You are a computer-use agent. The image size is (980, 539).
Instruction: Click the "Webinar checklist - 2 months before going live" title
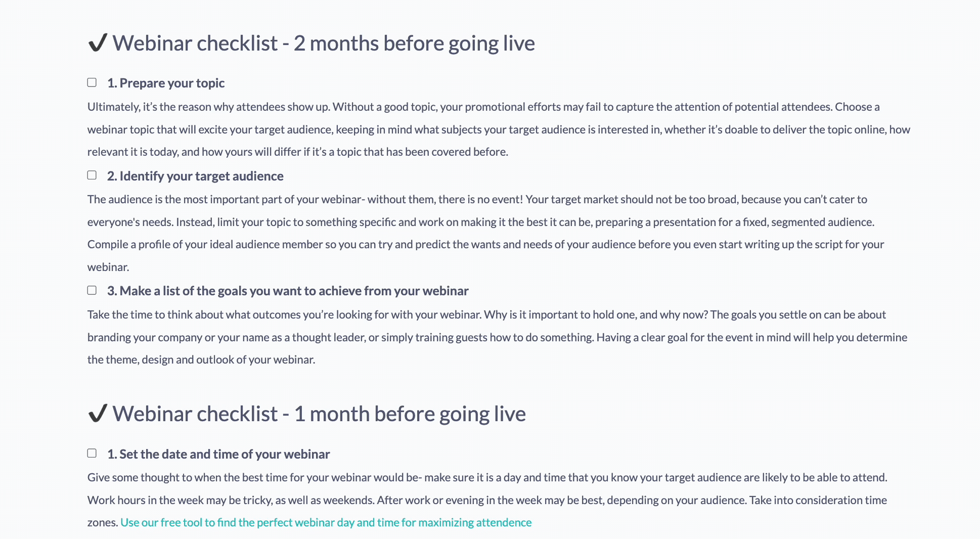[x=324, y=43]
